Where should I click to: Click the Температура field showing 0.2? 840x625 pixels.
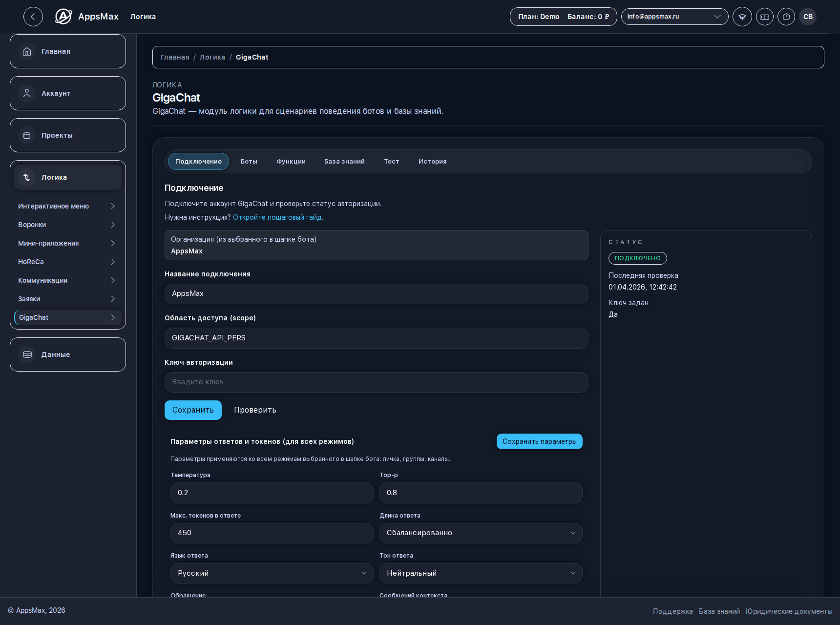(272, 493)
